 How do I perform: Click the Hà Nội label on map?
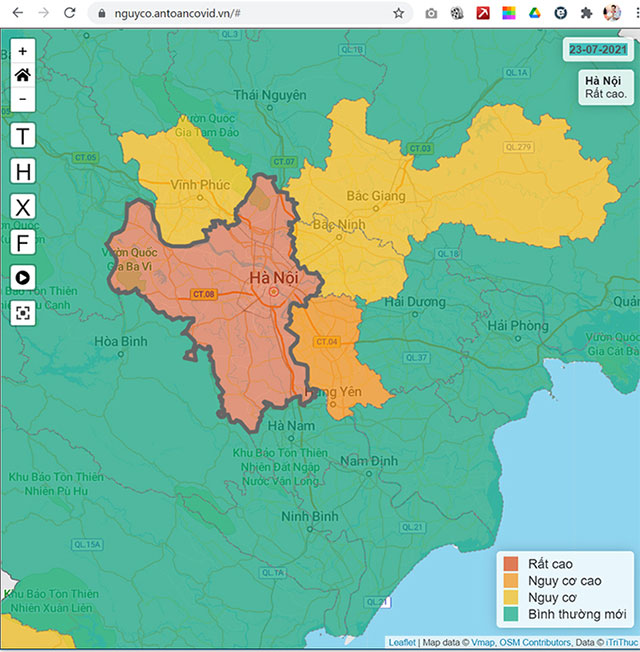274,278
